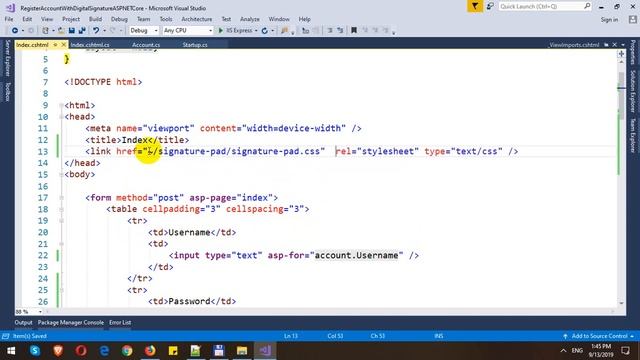Image resolution: width=640 pixels, height=360 pixels.
Task: Click the search icon in Quick Launch
Action: [x=587, y=6]
